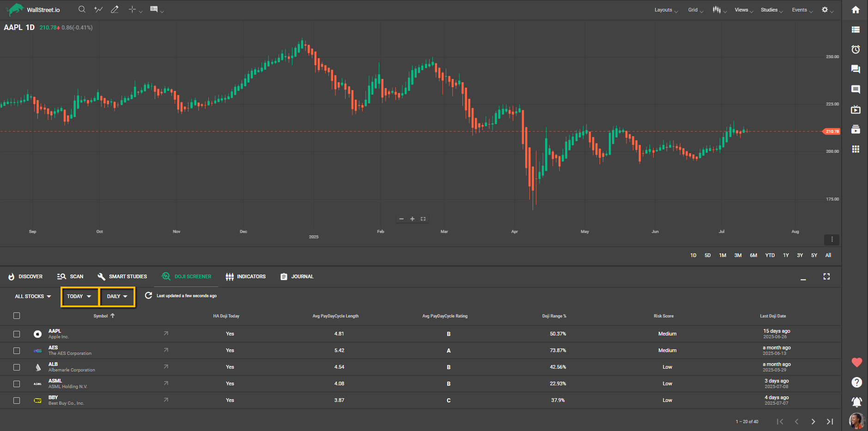Image resolution: width=868 pixels, height=431 pixels.
Task: Click the 210.78 current price label
Action: [832, 132]
